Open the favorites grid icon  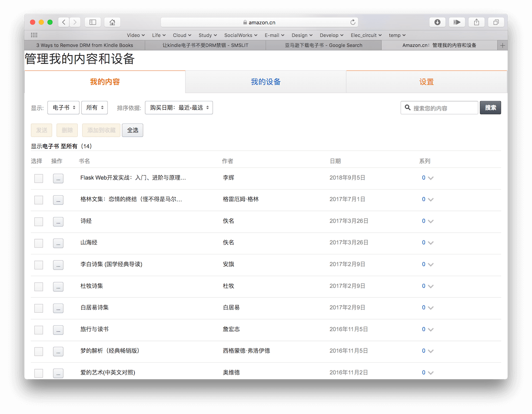[34, 35]
